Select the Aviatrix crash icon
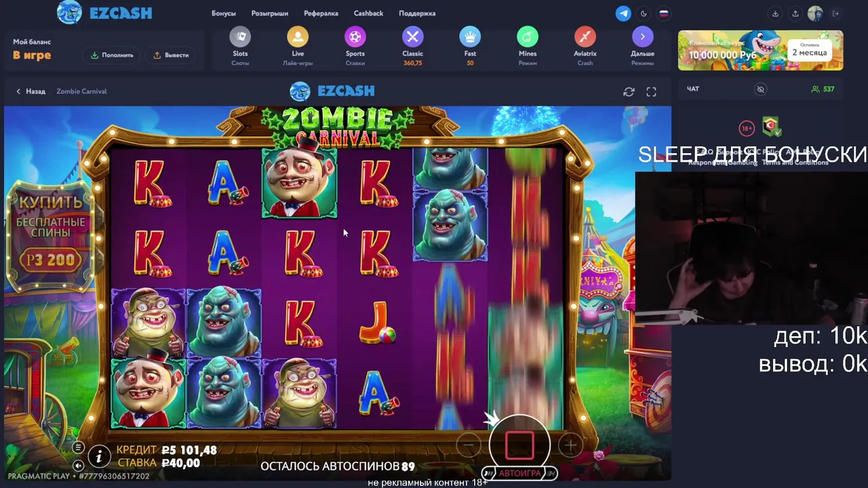868x488 pixels. click(585, 37)
